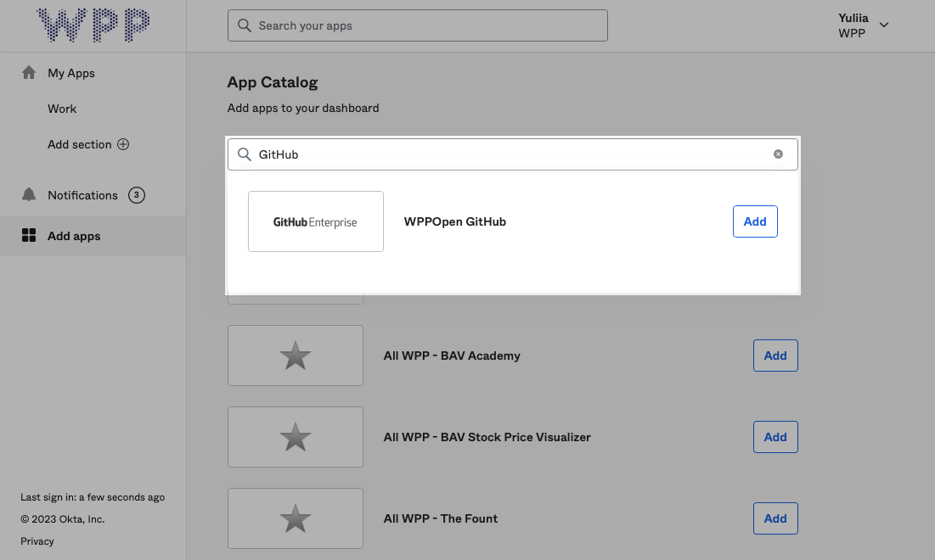This screenshot has width=935, height=560.
Task: Add BAV Stock Price Visualizer app
Action: [774, 437]
